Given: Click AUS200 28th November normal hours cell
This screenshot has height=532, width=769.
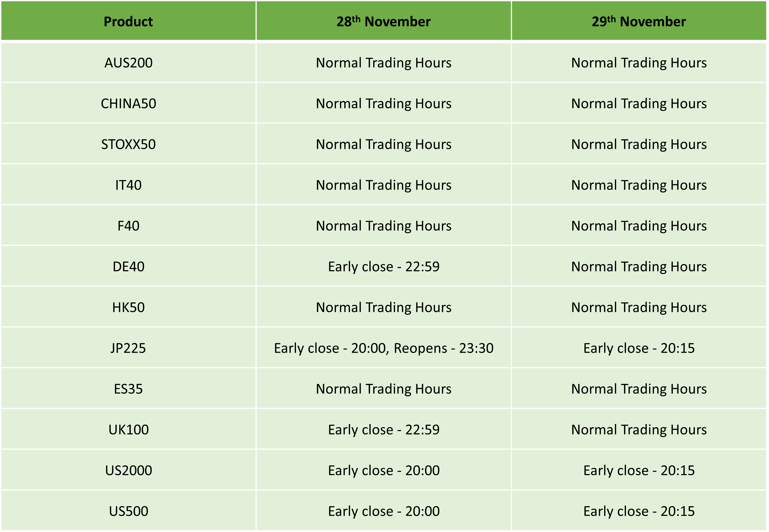Looking at the screenshot, I should [x=384, y=63].
